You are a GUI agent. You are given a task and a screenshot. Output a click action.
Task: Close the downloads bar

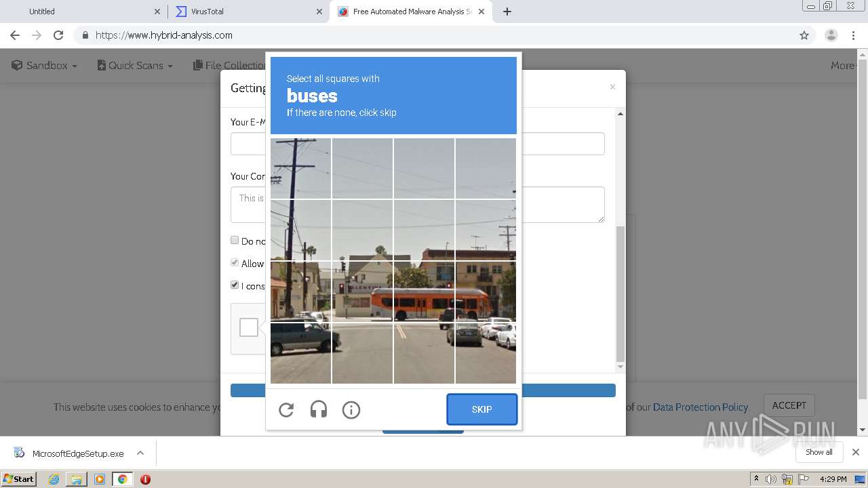click(x=856, y=452)
